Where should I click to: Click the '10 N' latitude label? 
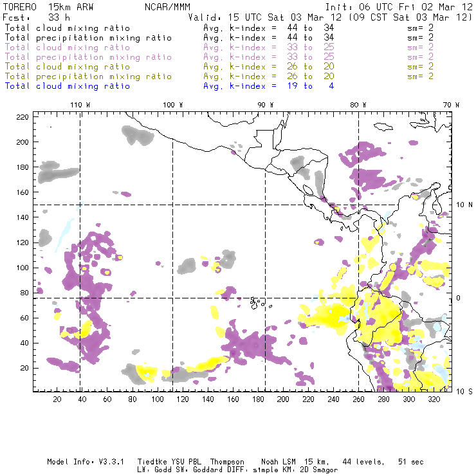(464, 205)
